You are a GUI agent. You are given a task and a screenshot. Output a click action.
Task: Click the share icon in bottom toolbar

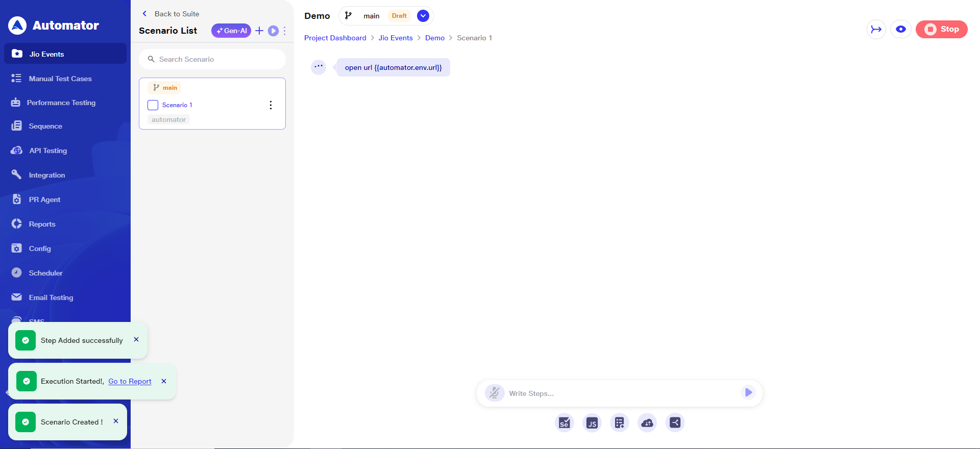point(675,422)
